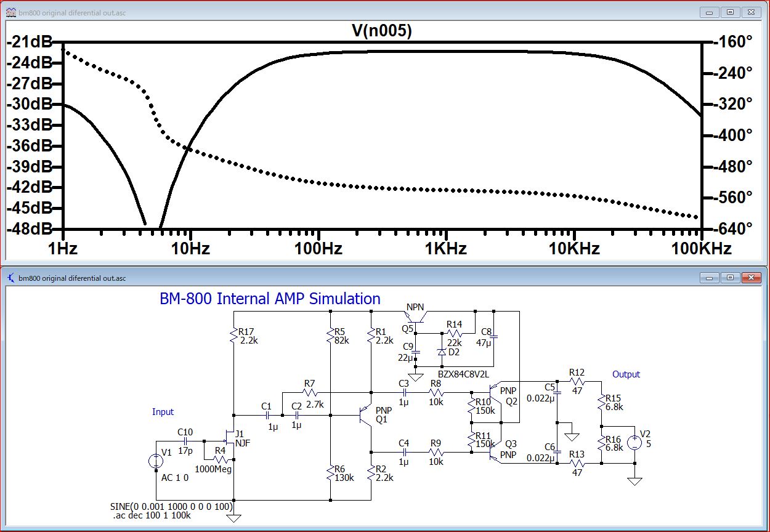Click the schematic window title bar icon

click(11, 278)
